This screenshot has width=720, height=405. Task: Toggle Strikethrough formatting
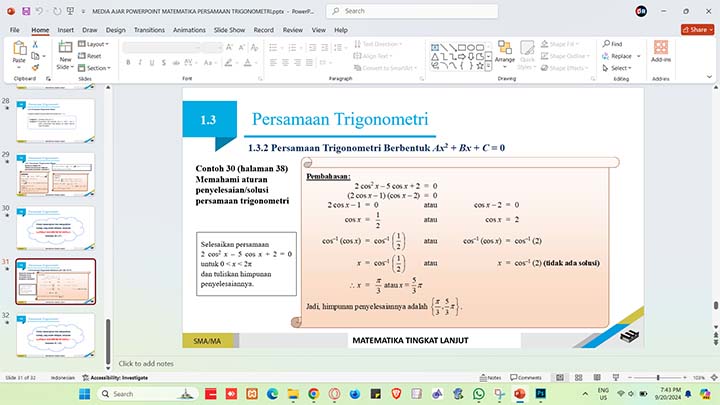pos(176,62)
